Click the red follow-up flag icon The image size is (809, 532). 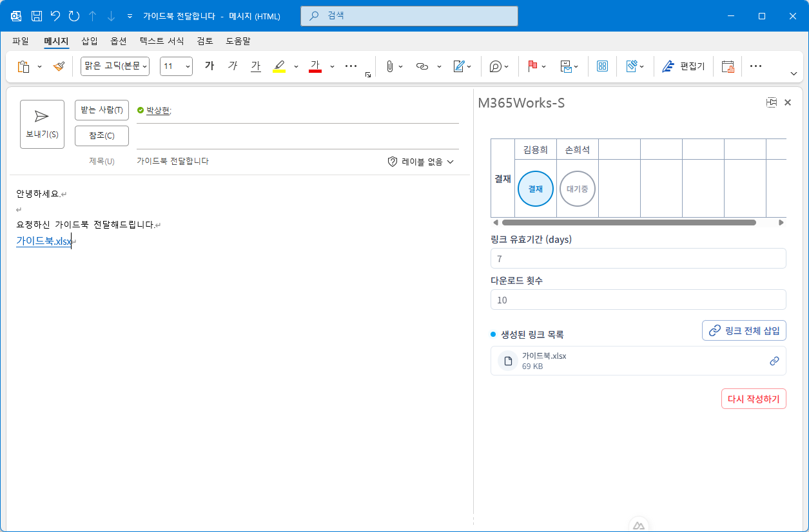coord(532,66)
